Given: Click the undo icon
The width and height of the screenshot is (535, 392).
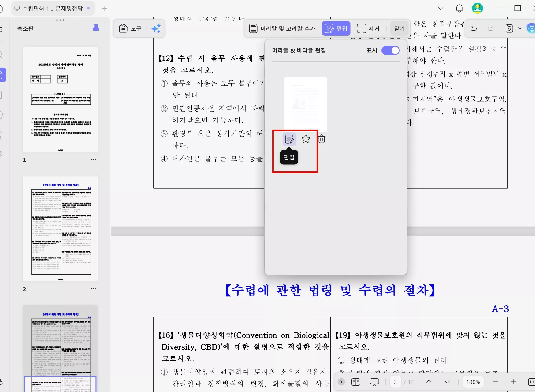Looking at the screenshot, I should (474, 28).
